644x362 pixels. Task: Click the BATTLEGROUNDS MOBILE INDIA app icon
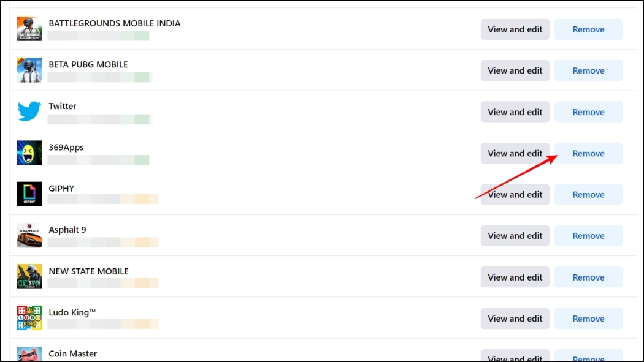(29, 29)
